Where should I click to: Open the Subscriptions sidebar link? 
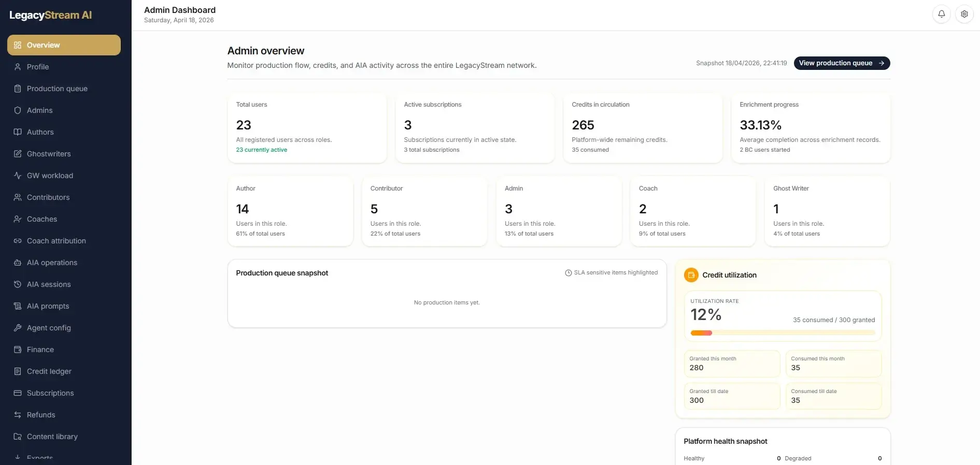(64, 393)
